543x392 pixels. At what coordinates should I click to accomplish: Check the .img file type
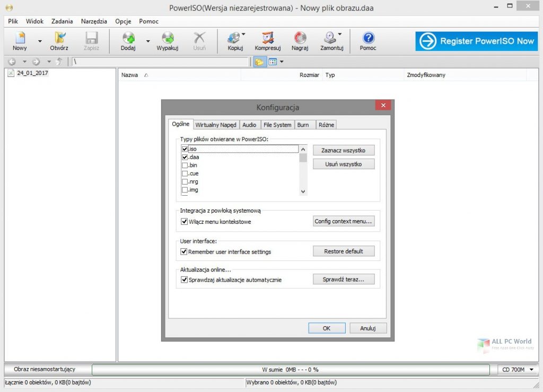click(185, 190)
